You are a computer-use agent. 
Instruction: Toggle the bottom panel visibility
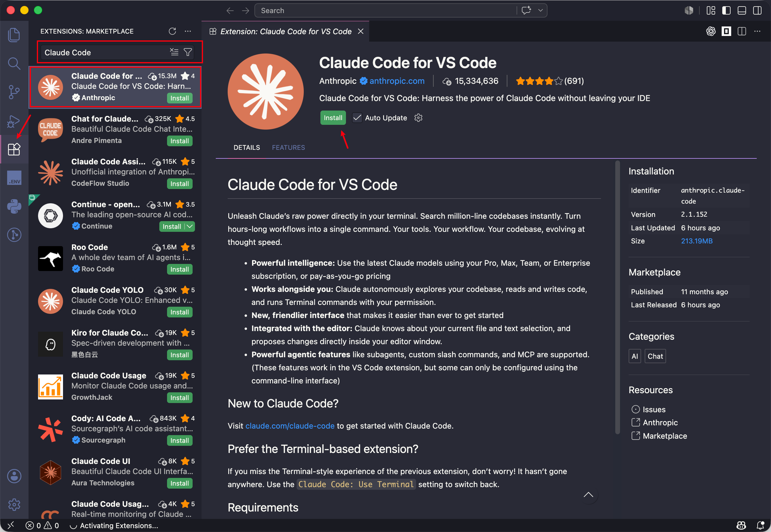(x=742, y=11)
